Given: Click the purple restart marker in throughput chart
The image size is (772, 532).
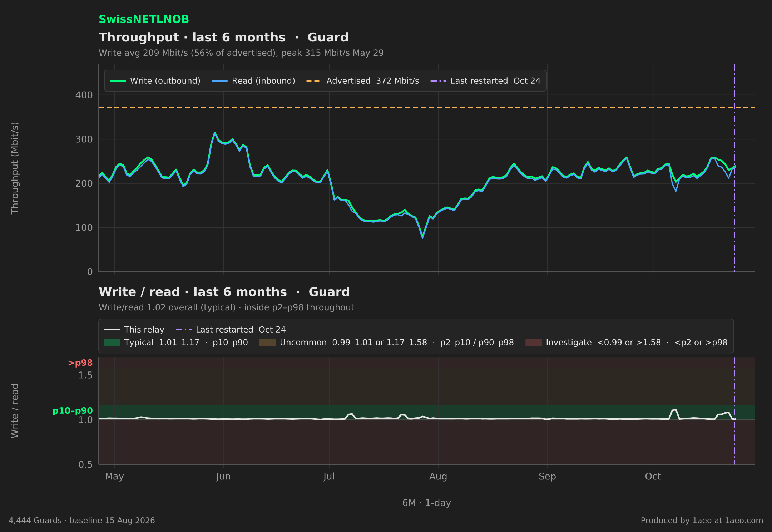Looking at the screenshot, I should tap(734, 168).
